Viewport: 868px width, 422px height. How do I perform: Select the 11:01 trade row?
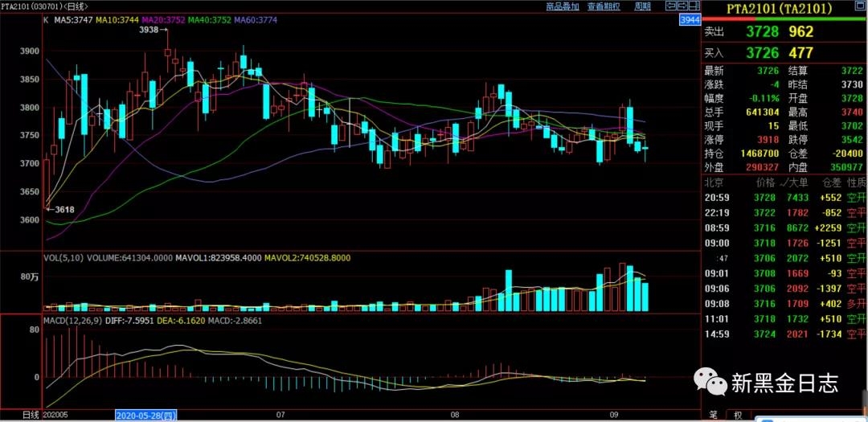point(784,319)
